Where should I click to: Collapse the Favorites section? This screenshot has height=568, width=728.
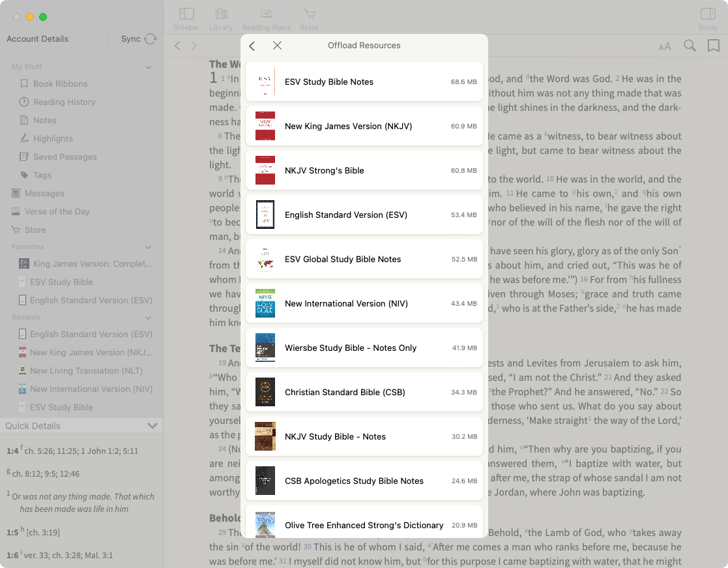(149, 247)
